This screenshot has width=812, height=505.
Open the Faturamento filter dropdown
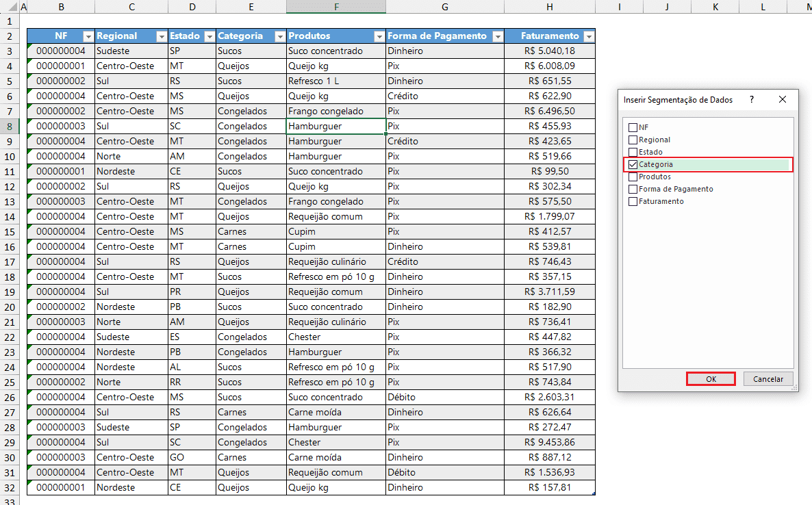coord(588,35)
